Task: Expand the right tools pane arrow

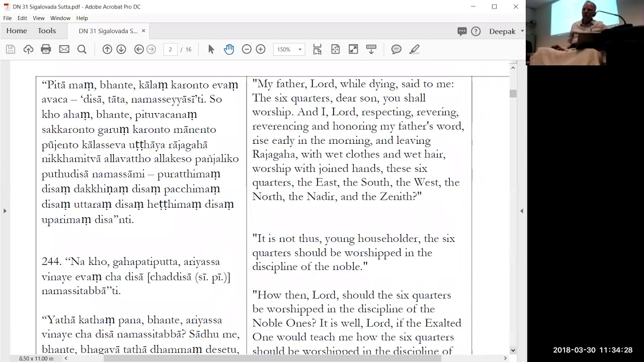Action: 522,211
